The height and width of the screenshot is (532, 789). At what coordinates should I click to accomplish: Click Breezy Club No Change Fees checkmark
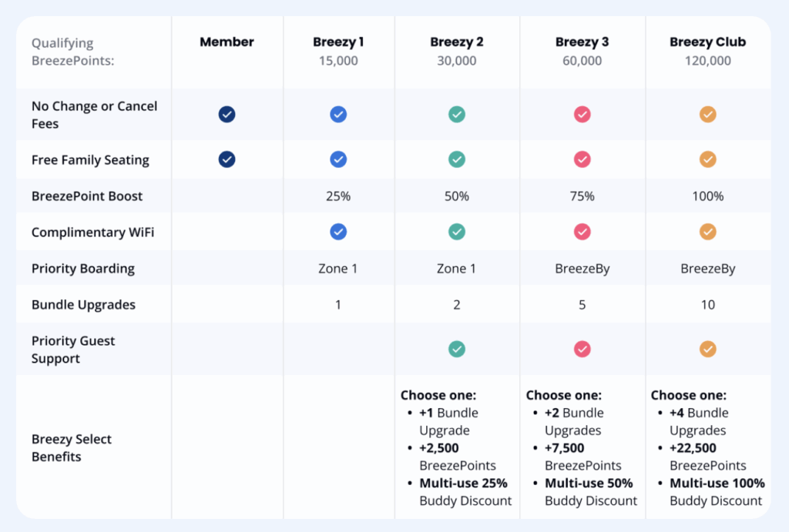click(x=707, y=115)
